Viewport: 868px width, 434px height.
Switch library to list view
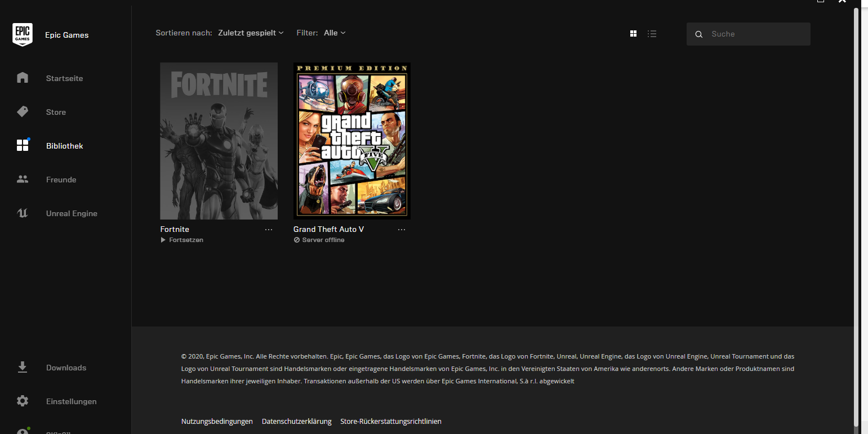point(652,34)
